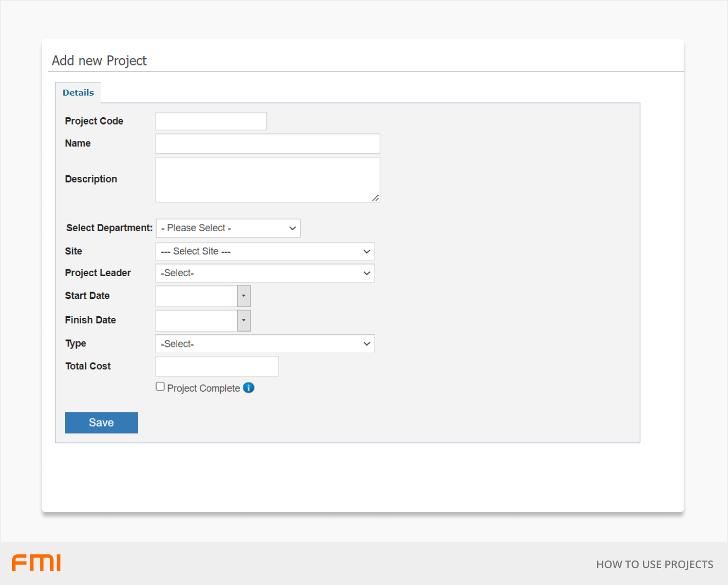Click the FMI logo
The width and height of the screenshot is (728, 585).
36,563
